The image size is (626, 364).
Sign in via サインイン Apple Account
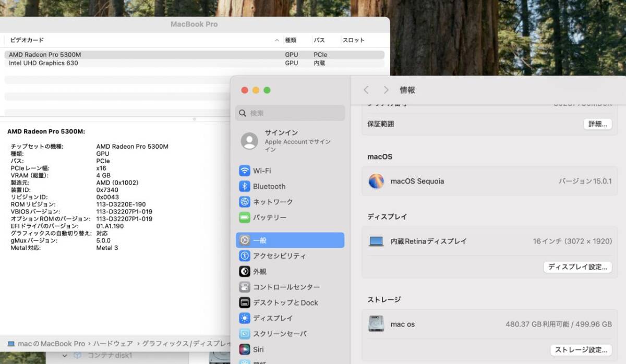[290, 141]
